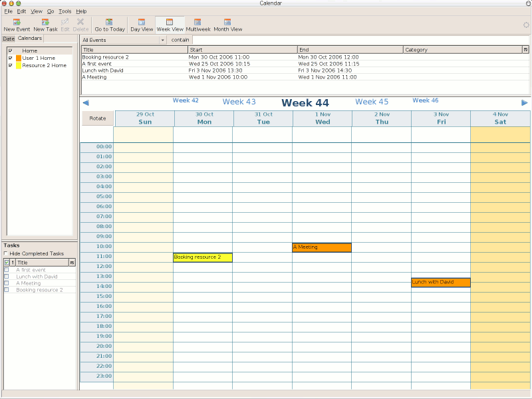
Task: Open the task list column picker
Action: (x=72, y=263)
